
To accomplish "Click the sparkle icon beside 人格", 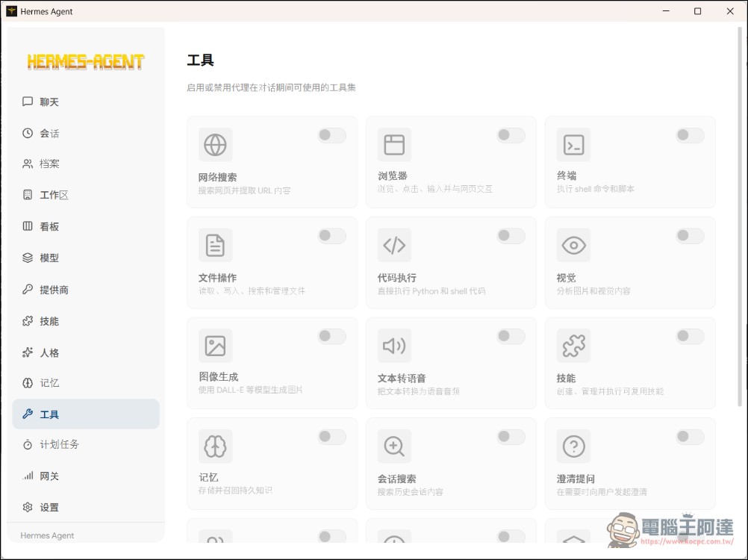I will tap(28, 352).
